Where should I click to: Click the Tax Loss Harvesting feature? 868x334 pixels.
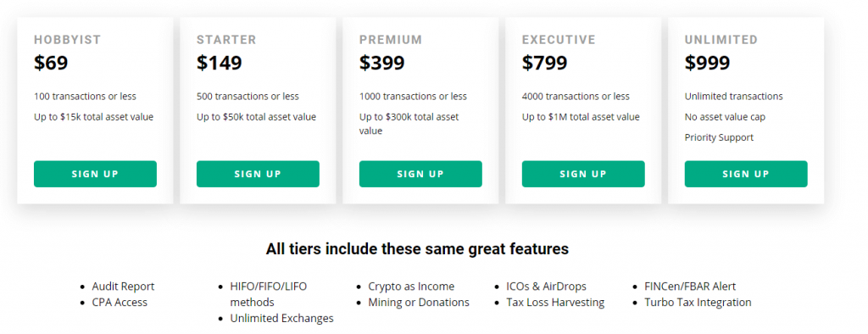coord(555,303)
